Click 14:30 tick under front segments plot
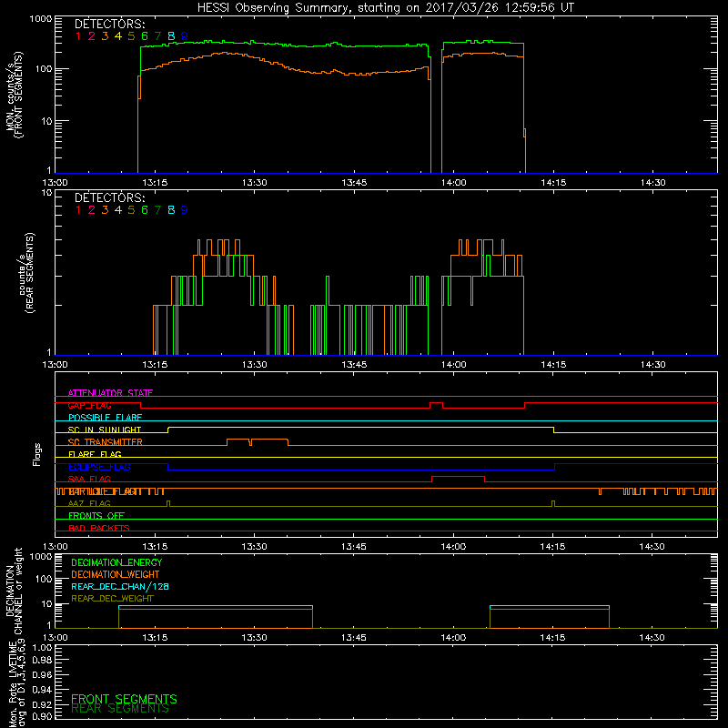The image size is (728, 728). pos(652,183)
